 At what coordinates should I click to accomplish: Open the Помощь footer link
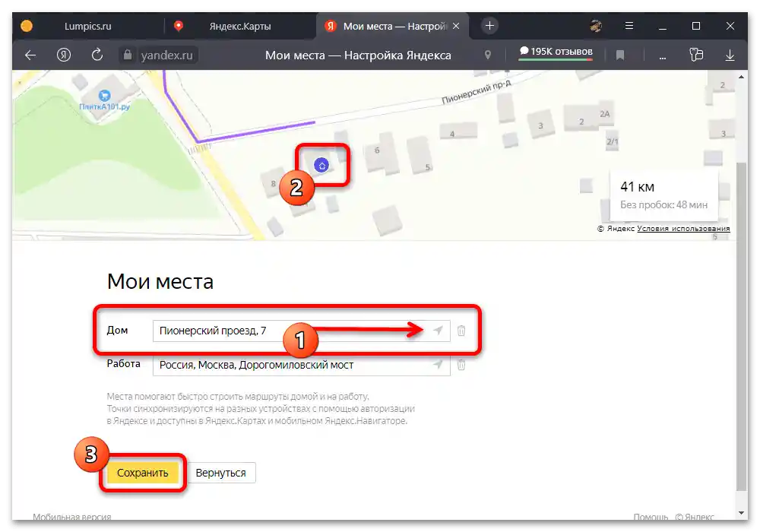click(x=651, y=517)
